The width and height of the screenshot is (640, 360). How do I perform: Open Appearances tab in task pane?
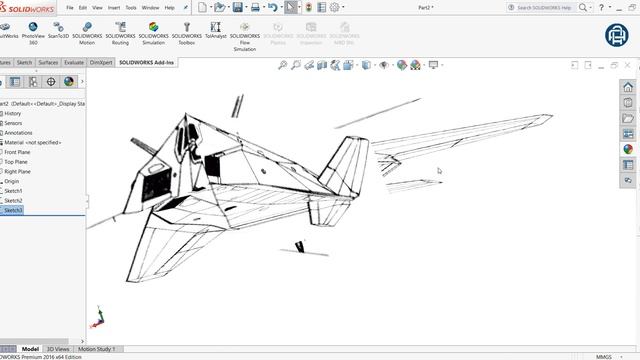pyautogui.click(x=628, y=149)
